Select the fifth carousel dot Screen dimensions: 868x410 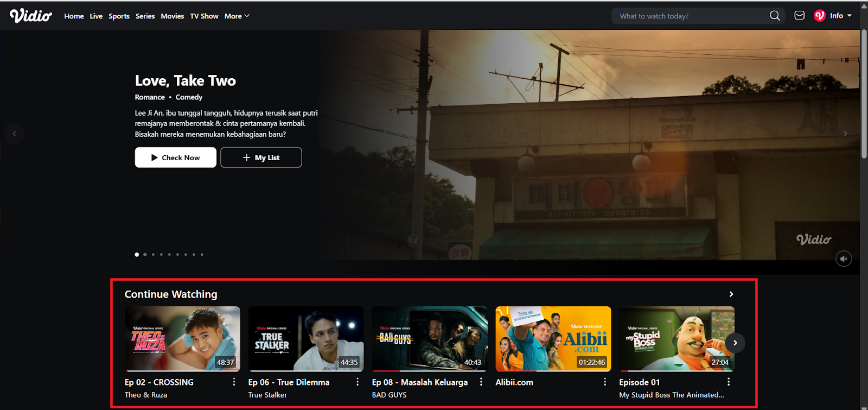(x=169, y=255)
